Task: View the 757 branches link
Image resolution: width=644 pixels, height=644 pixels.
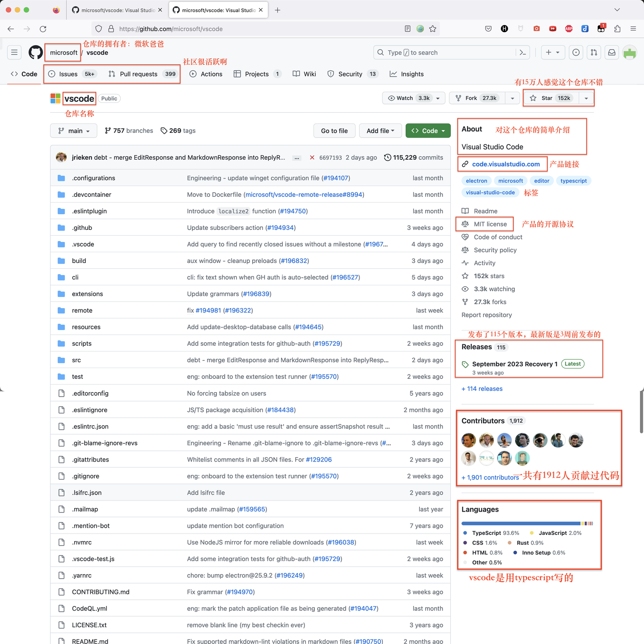Action: (129, 131)
